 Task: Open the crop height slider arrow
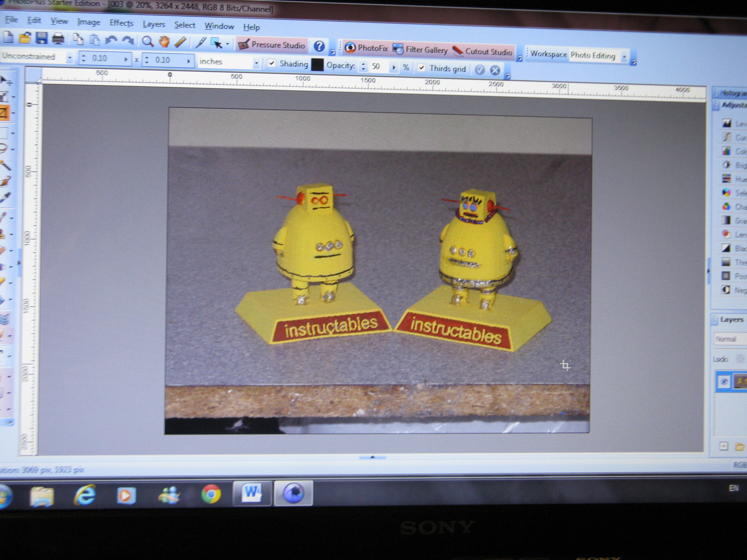point(188,61)
